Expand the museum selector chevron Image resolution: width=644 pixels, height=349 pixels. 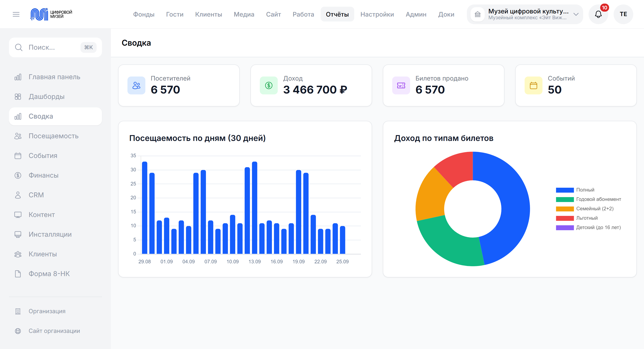click(576, 14)
